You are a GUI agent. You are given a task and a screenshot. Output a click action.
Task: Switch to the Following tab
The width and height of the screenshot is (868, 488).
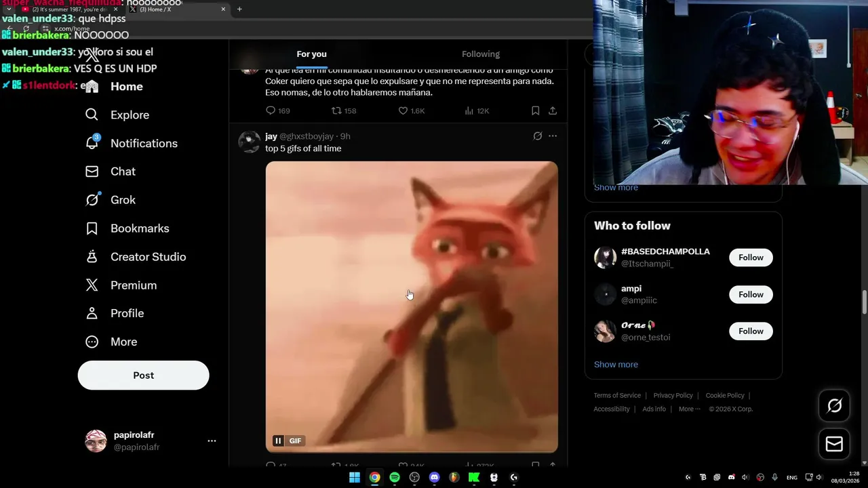click(x=481, y=54)
